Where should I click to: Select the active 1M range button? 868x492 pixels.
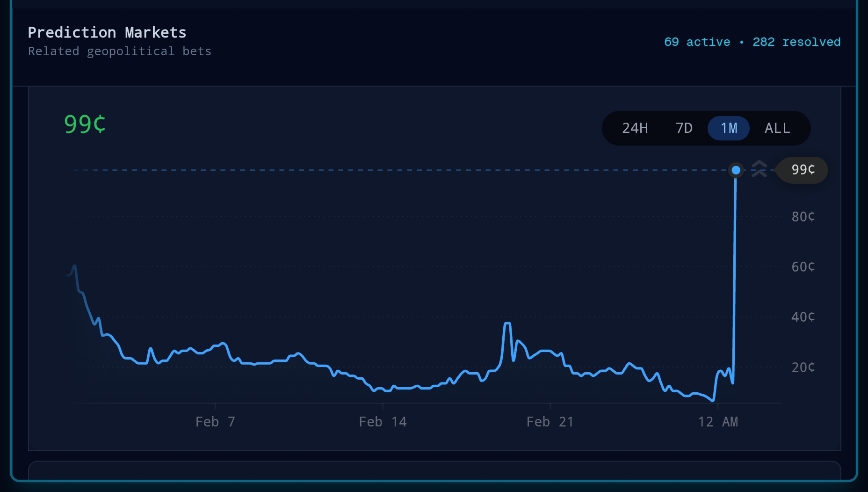point(729,128)
